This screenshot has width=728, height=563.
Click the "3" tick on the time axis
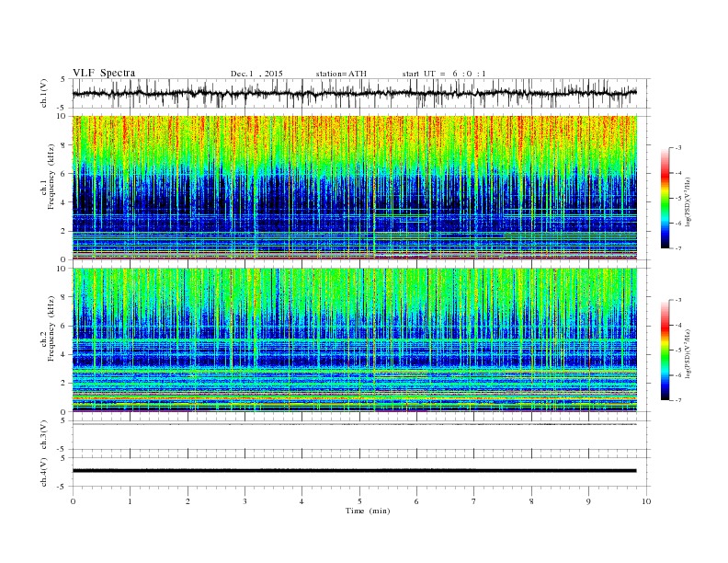click(245, 501)
